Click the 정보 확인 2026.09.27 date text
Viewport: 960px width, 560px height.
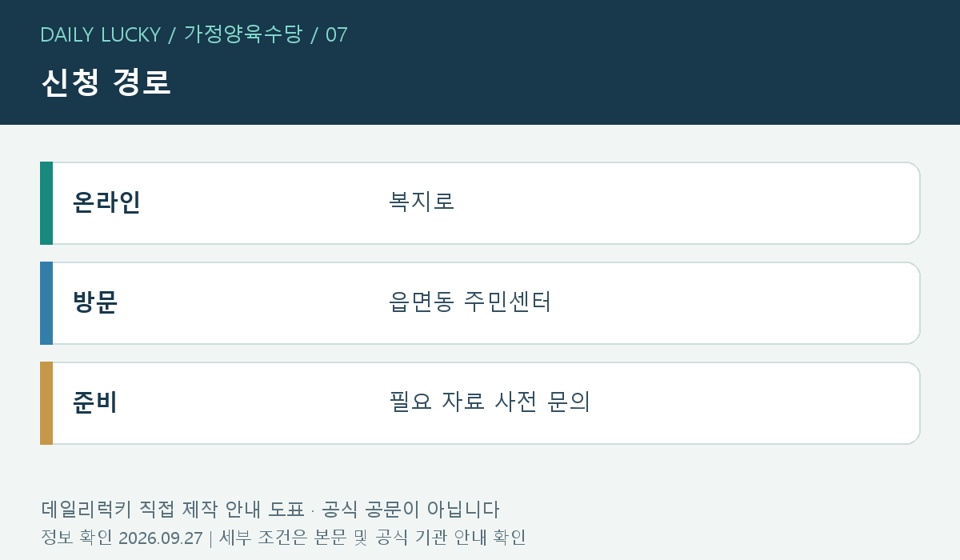point(122,538)
